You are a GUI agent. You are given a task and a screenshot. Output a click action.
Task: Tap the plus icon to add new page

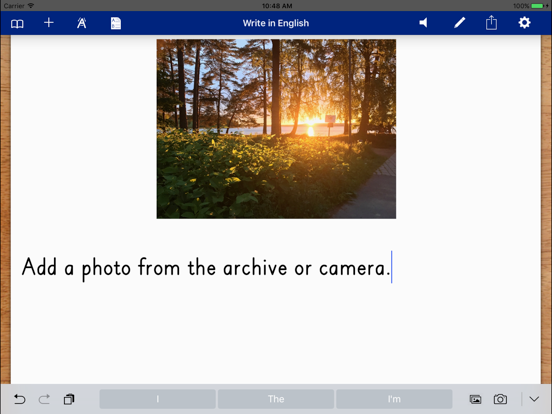coord(49,23)
